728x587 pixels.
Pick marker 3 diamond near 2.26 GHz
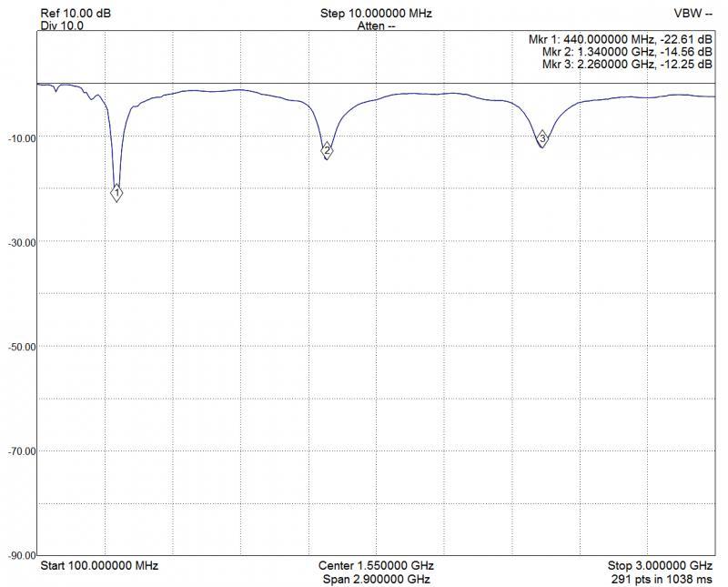pyautogui.click(x=542, y=138)
